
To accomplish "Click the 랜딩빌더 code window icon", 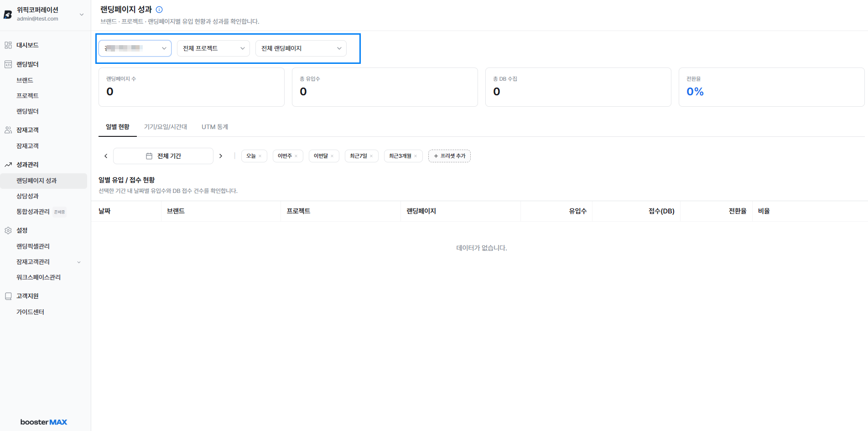I will point(8,64).
